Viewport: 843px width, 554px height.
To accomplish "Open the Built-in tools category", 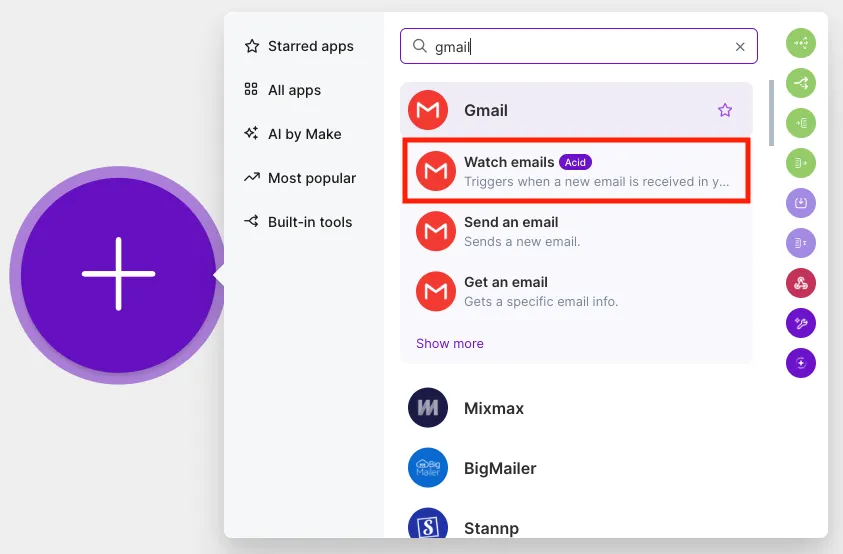I will (298, 222).
